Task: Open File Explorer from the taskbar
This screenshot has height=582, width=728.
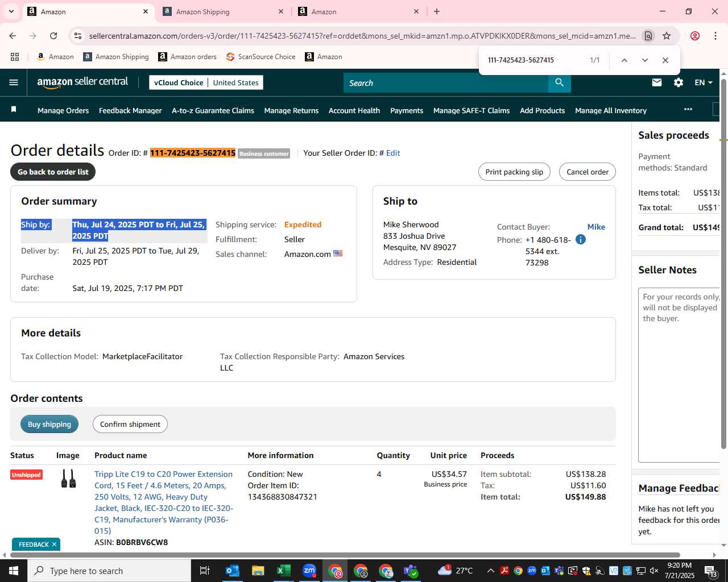Action: click(258, 571)
